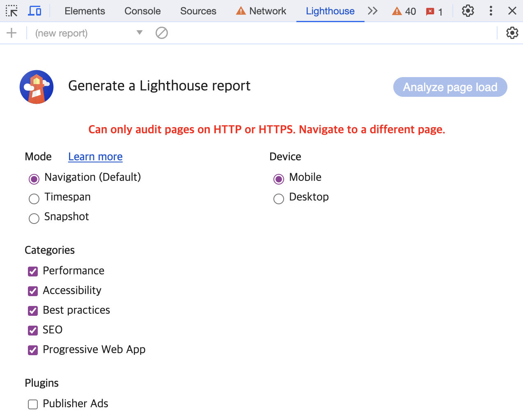Uncheck the Performance category
The width and height of the screenshot is (523, 420).
33,271
